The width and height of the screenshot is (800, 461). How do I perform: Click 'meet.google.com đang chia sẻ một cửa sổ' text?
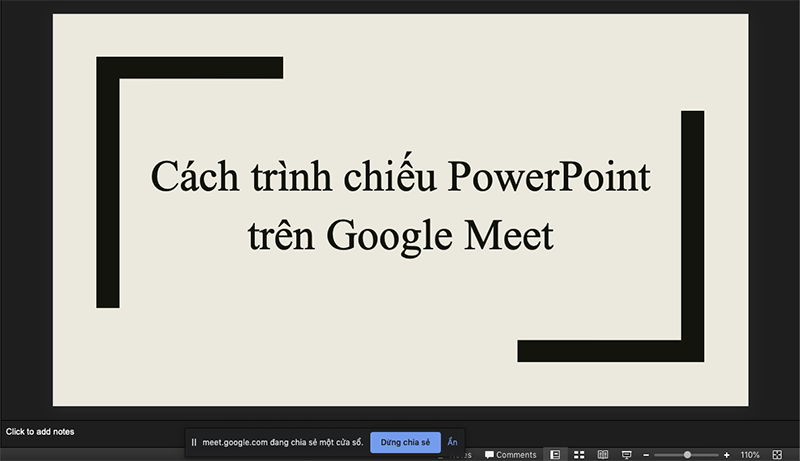coord(283,442)
